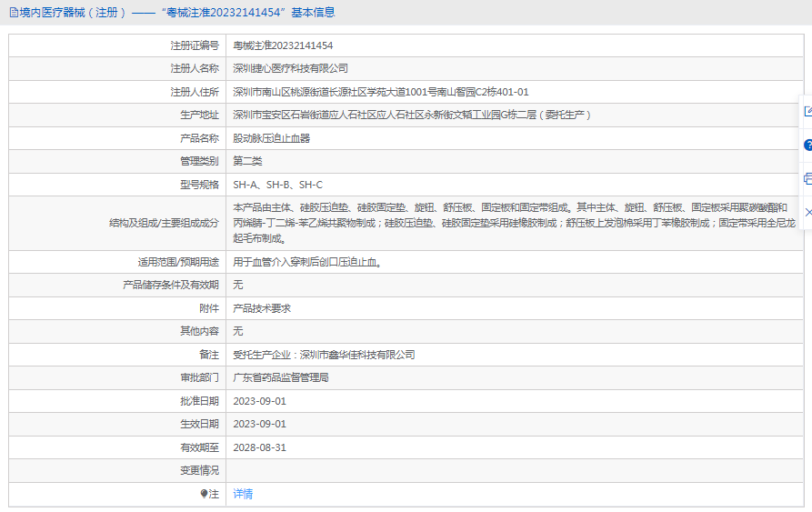The height and width of the screenshot is (512, 812).
Task: Click the 适用范围/预期用途 label
Action: click(x=178, y=262)
